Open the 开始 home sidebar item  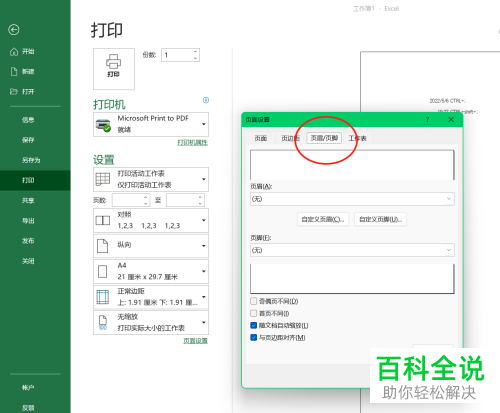[22, 51]
